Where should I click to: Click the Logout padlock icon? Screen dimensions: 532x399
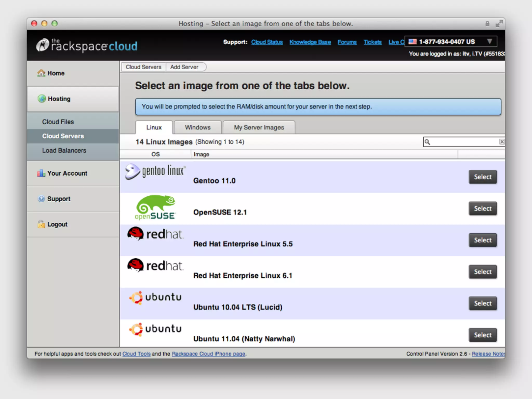point(41,224)
